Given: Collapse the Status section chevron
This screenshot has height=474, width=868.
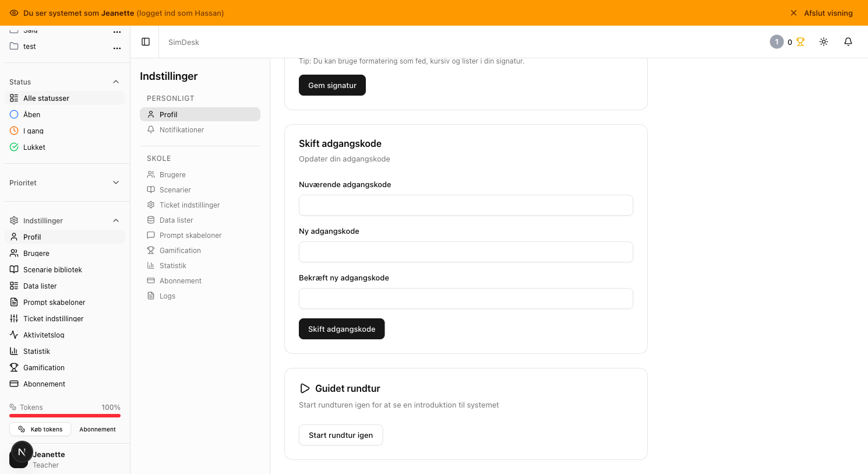Looking at the screenshot, I should pyautogui.click(x=116, y=82).
